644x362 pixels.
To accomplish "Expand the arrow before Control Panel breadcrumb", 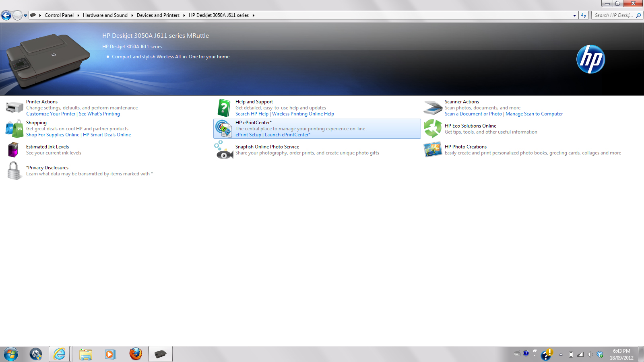I will point(40,15).
